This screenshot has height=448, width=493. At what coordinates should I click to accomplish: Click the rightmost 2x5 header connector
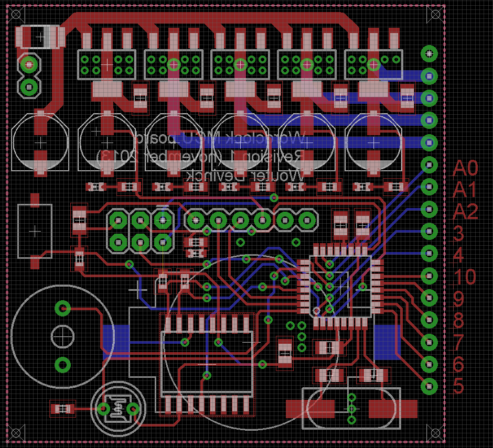[x=372, y=64]
